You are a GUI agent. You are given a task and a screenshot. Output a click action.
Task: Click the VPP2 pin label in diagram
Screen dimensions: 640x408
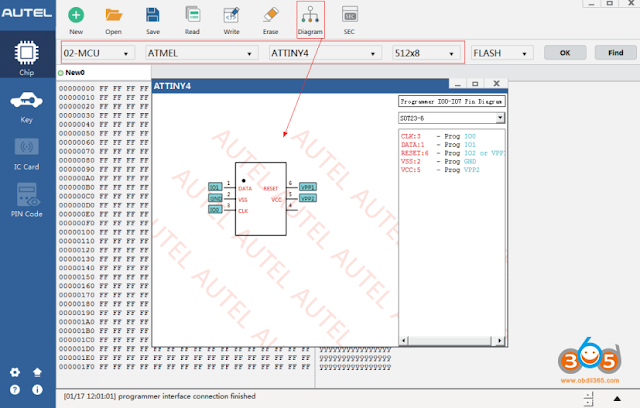(308, 198)
